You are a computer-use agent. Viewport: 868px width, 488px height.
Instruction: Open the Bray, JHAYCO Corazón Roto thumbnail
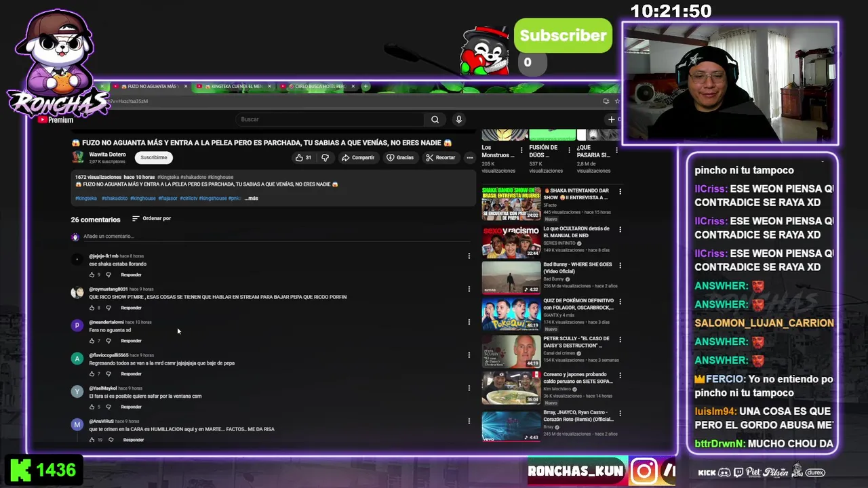coord(511,426)
